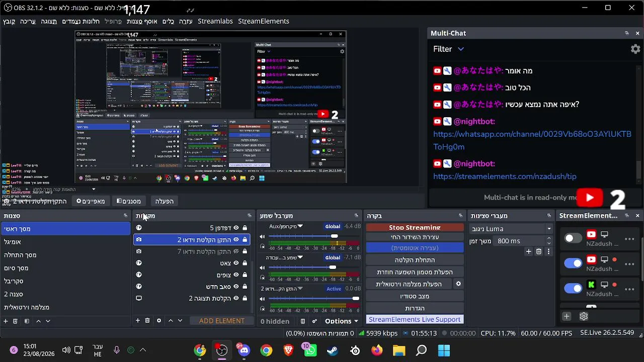The width and height of the screenshot is (644, 362).
Task: Add a new source with plus icon
Action: pos(137,320)
